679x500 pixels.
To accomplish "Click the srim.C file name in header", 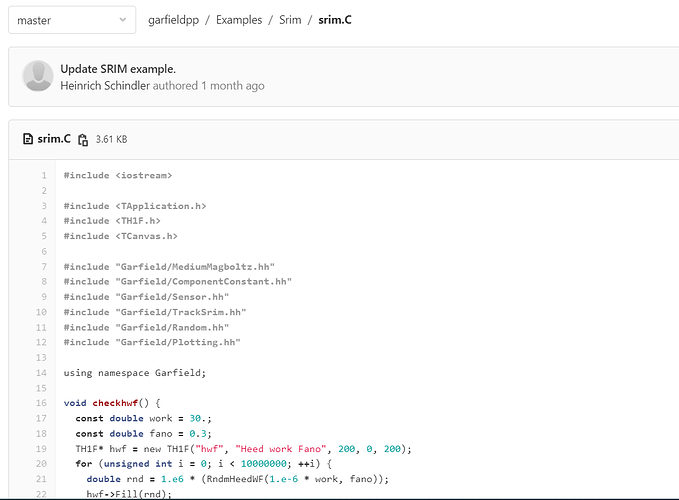I will 54,139.
